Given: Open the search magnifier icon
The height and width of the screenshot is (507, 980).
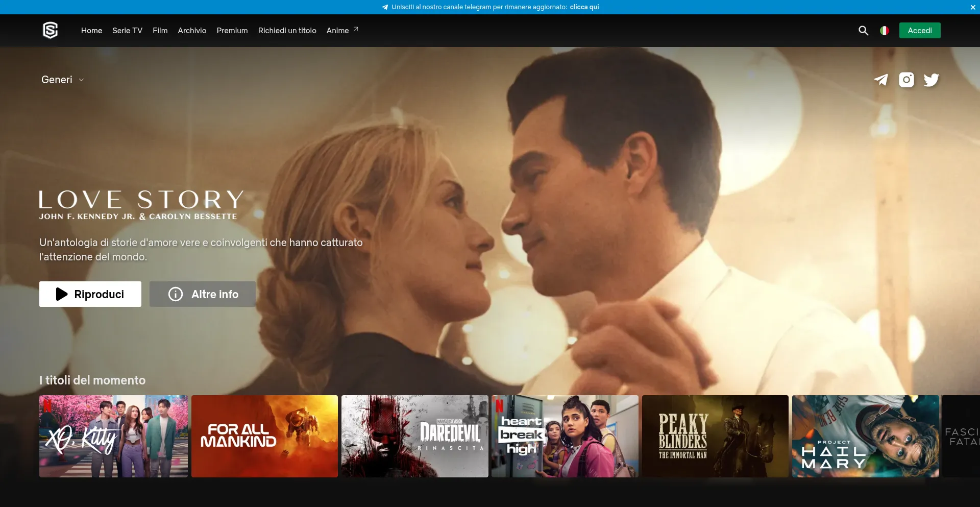Looking at the screenshot, I should click(x=863, y=31).
